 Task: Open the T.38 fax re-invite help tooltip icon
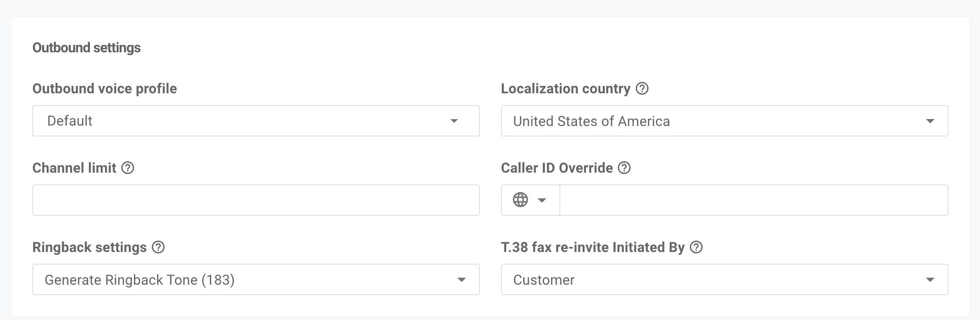[x=696, y=247]
